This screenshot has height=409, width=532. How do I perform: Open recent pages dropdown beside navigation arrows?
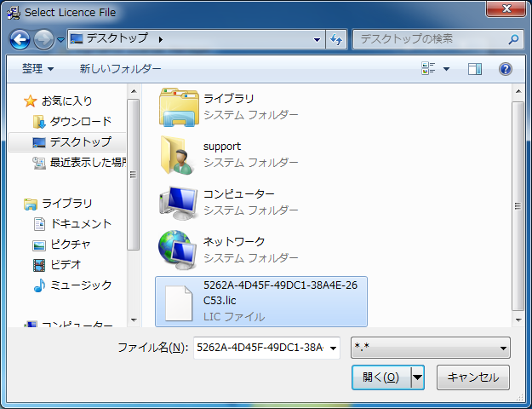click(60, 40)
